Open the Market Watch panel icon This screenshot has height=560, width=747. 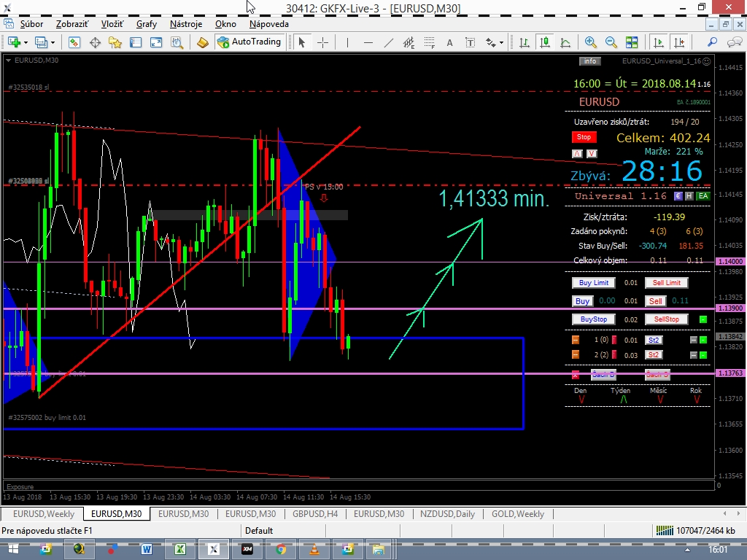tap(74, 42)
